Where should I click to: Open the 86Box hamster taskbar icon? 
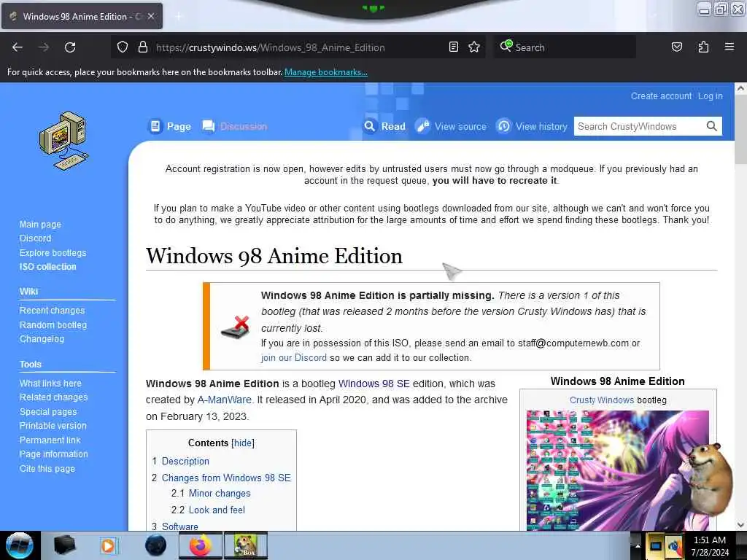point(246,545)
